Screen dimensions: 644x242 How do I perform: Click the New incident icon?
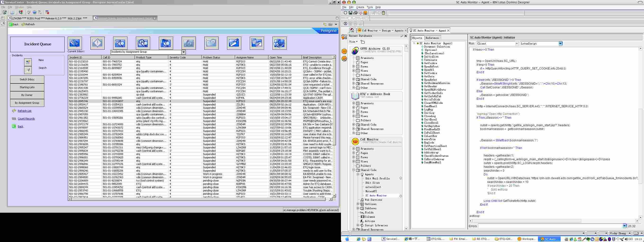point(28,62)
